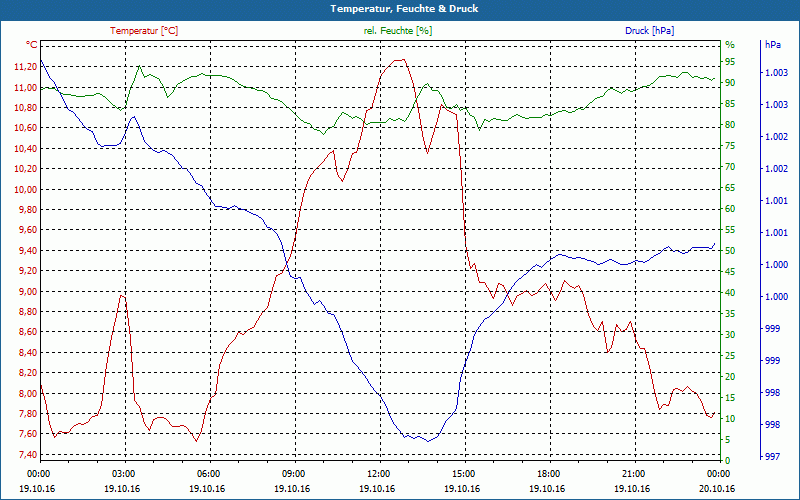Image resolution: width=800 pixels, height=500 pixels.
Task: Click green humidity axis value '85'
Action: [x=730, y=104]
